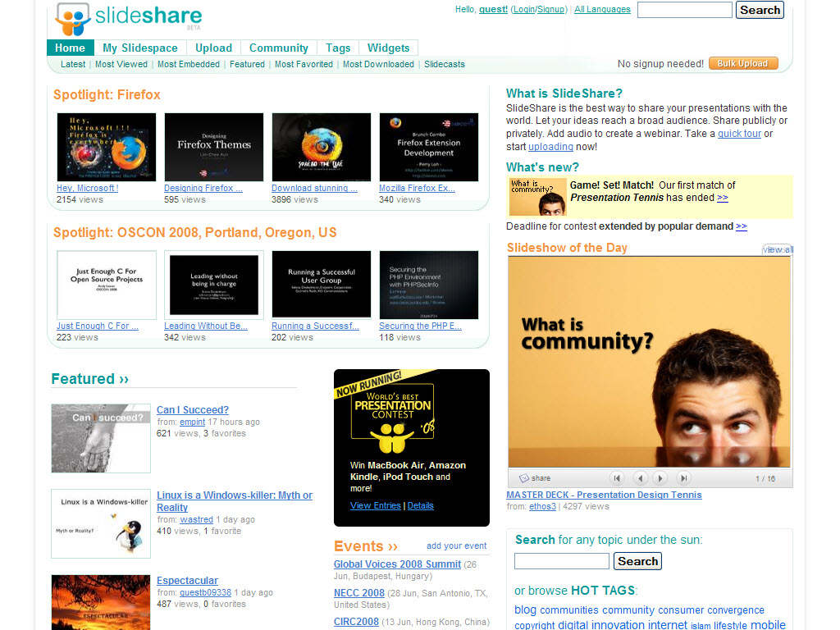Open guestb09338 profile link
Viewport: 840px width, 630px height.
[206, 592]
